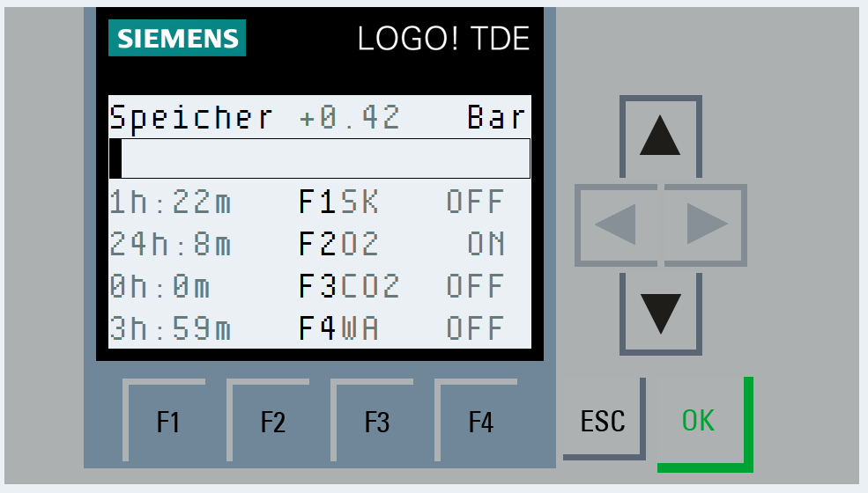Click the Speicher pressure bar graph
Viewport: 868px width, 493px height.
[319, 158]
